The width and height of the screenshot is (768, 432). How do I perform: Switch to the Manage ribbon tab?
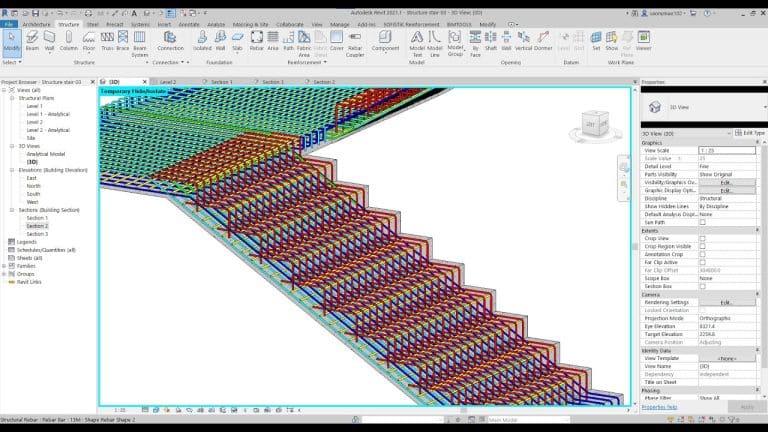coord(339,24)
